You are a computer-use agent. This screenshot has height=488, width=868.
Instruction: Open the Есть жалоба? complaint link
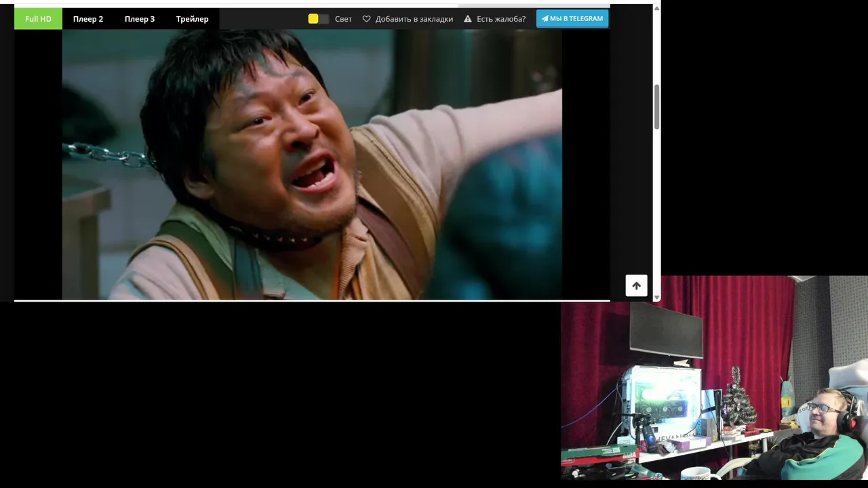(x=501, y=19)
